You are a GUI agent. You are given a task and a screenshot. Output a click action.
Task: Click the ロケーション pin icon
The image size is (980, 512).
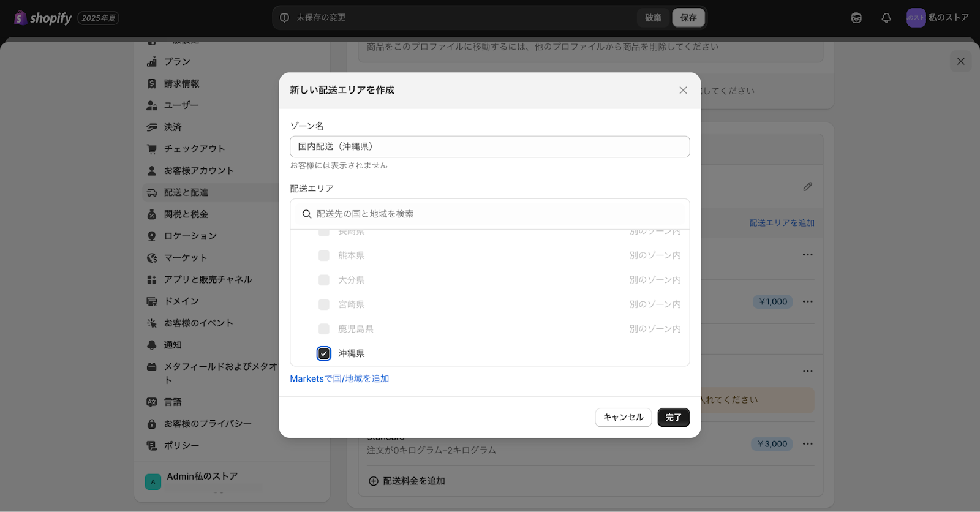point(152,236)
